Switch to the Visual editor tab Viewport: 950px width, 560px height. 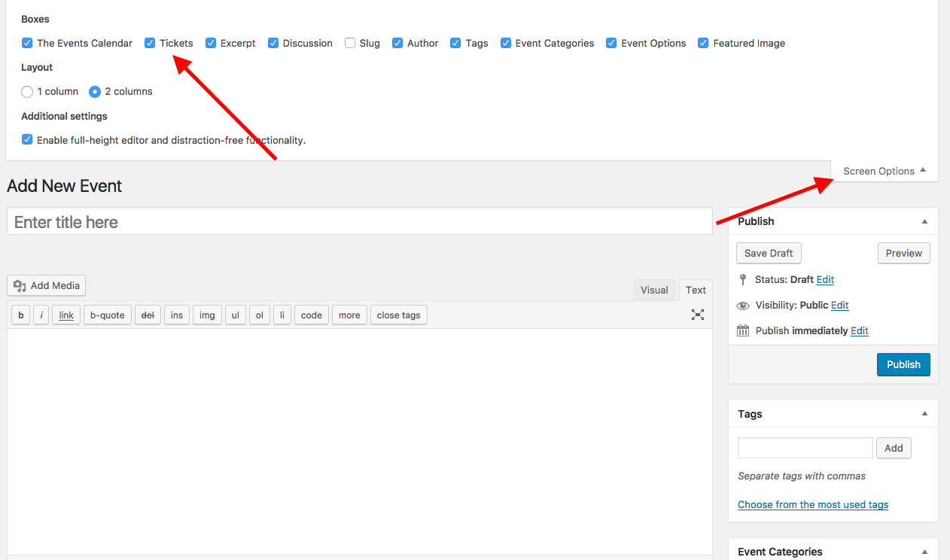click(x=654, y=290)
